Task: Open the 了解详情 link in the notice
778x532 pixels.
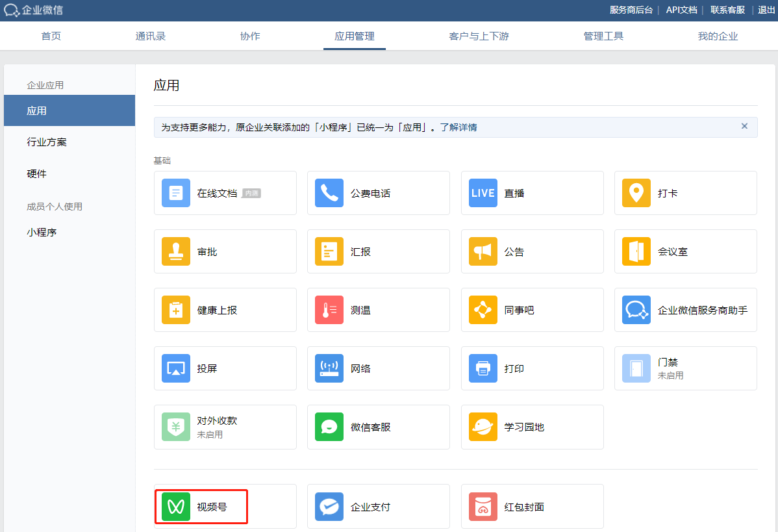Action: (x=458, y=127)
